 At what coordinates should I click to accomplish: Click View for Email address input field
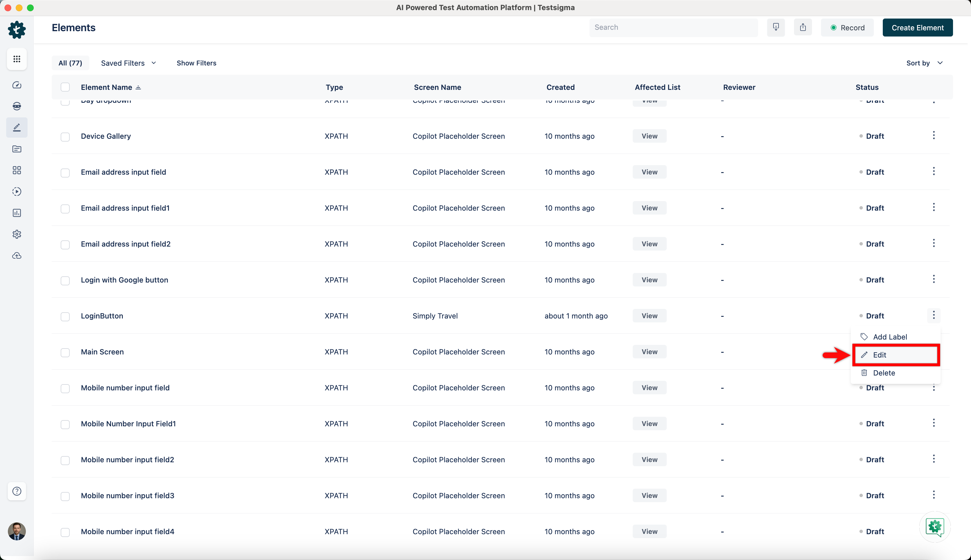click(x=649, y=172)
